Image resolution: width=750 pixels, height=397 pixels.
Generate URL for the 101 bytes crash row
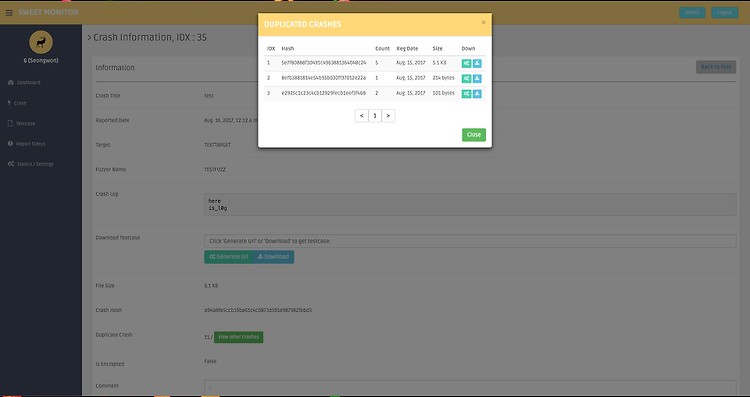[466, 94]
